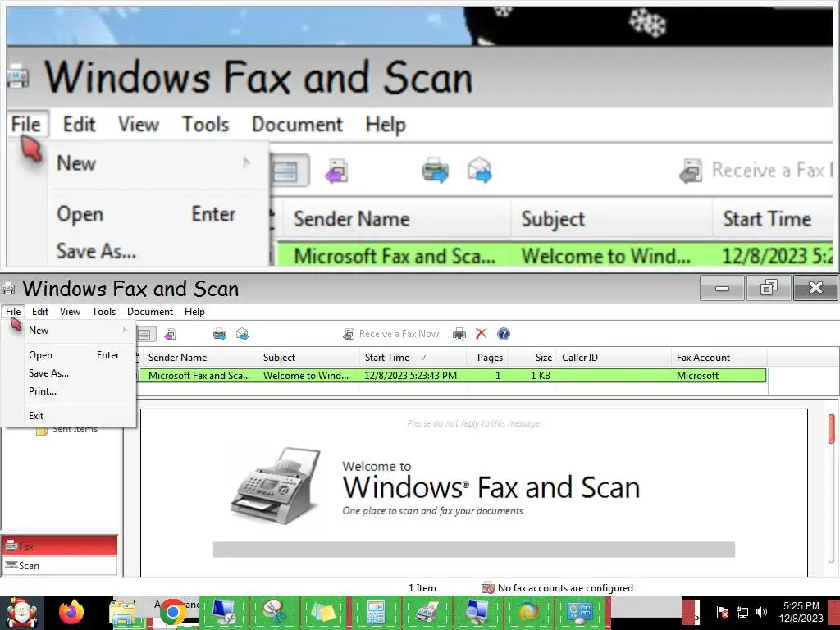Click the '1 Item' status bar text

pyautogui.click(x=422, y=588)
